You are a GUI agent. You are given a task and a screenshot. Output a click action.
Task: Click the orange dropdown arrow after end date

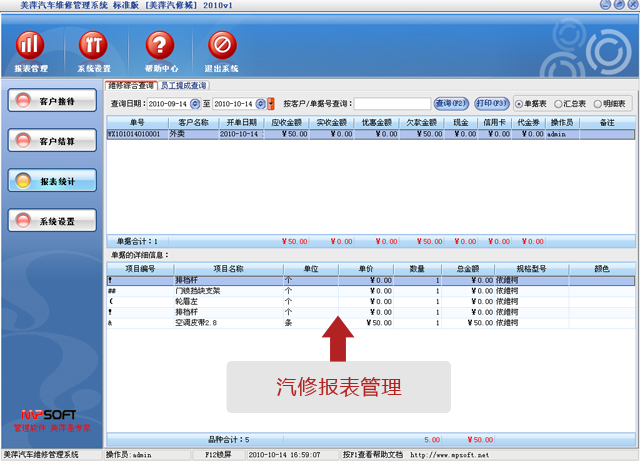(x=271, y=103)
